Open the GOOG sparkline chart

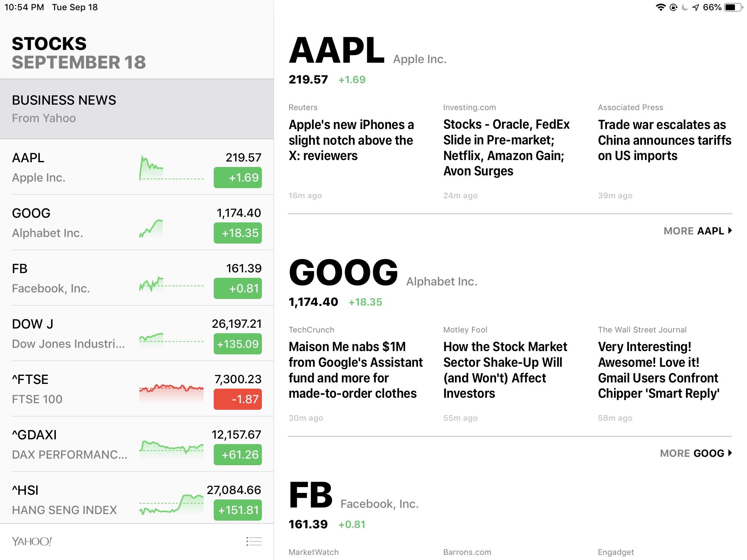pos(151,229)
